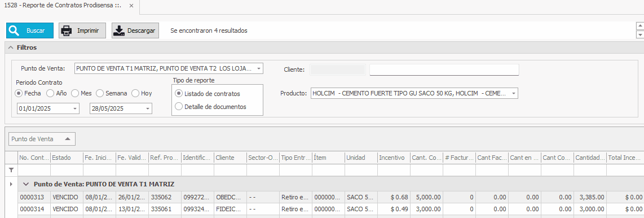This screenshot has height=218, width=644.
Task: Click the FIDEIC... client cell
Action: (231, 208)
